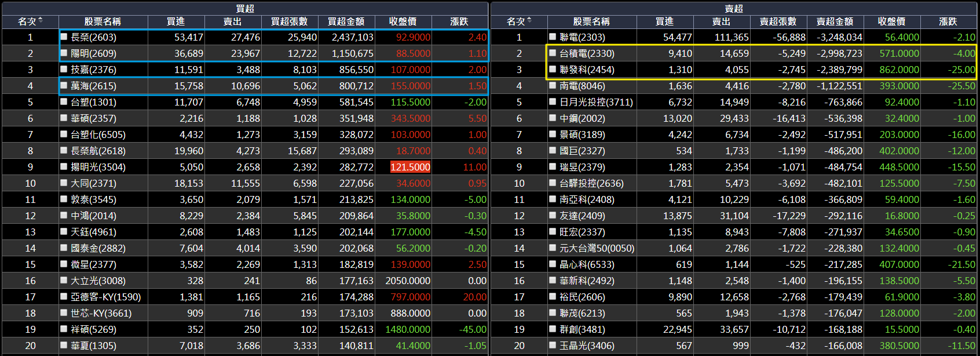Select stock name 華夏(1305)
The width and height of the screenshot is (980, 356).
click(93, 346)
